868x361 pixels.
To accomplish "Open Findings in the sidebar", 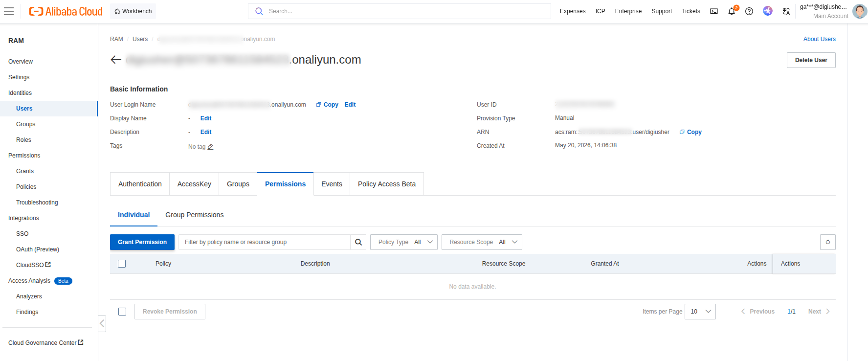I will tap(27, 312).
